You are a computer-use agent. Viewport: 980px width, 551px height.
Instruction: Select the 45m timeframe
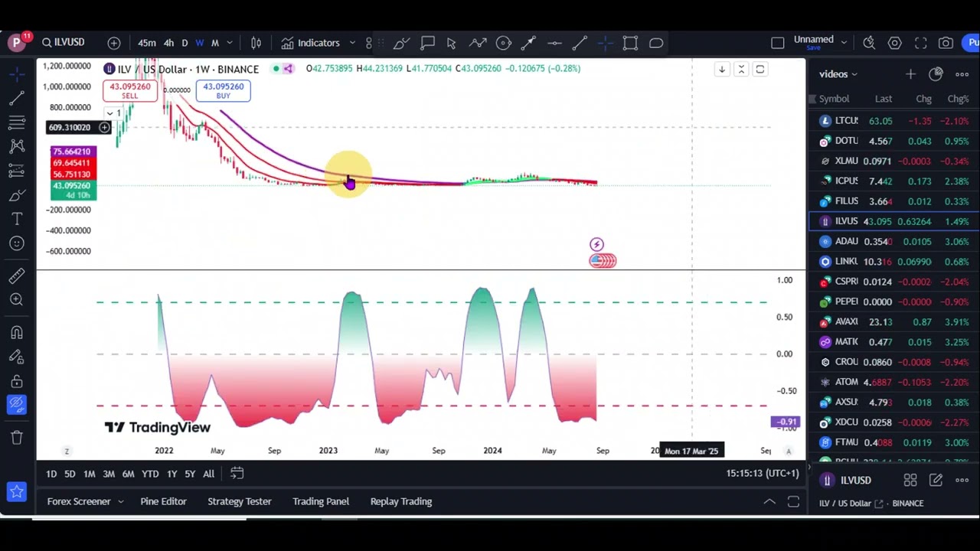[x=147, y=43]
